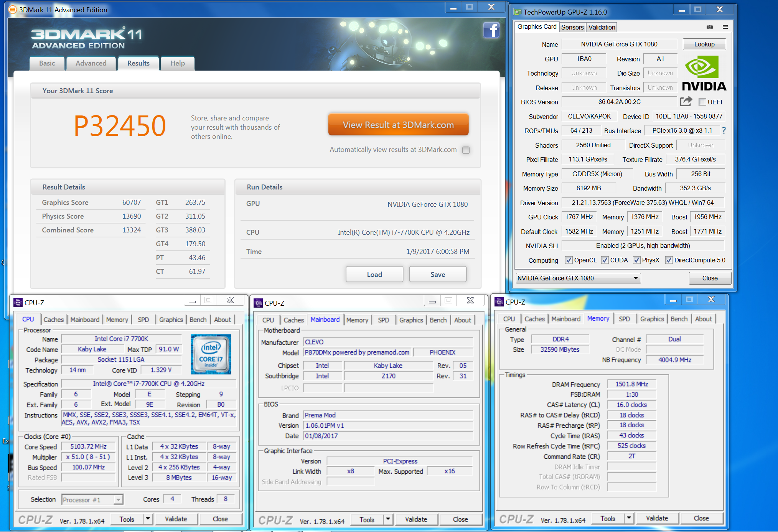The image size is (778, 532).
Task: Toggle the DirectCompute 5.0 checkbox
Action: (669, 260)
